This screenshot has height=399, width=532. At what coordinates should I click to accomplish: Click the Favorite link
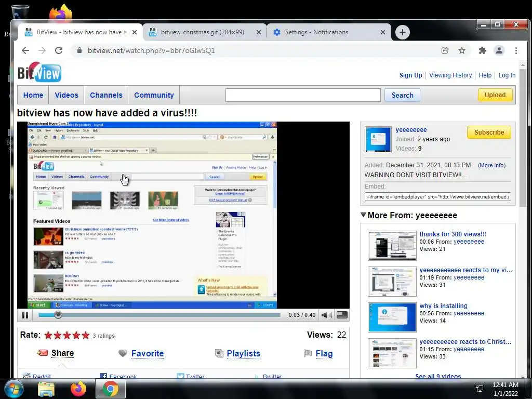click(148, 353)
